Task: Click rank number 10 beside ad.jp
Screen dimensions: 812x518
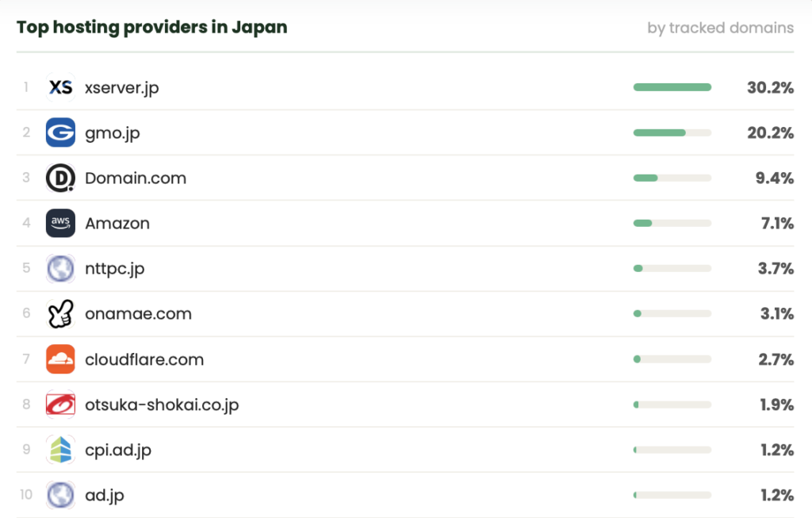Action: tap(26, 495)
